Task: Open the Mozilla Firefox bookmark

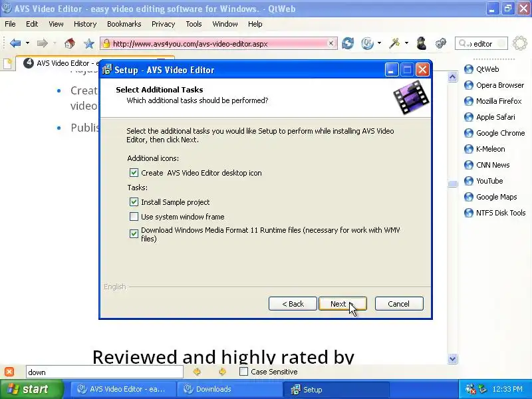Action: click(x=493, y=101)
